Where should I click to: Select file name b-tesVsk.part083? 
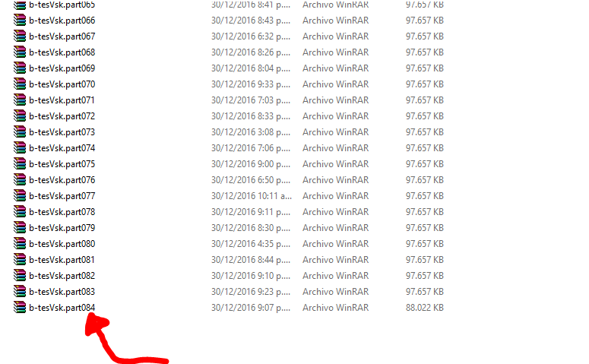click(x=62, y=292)
